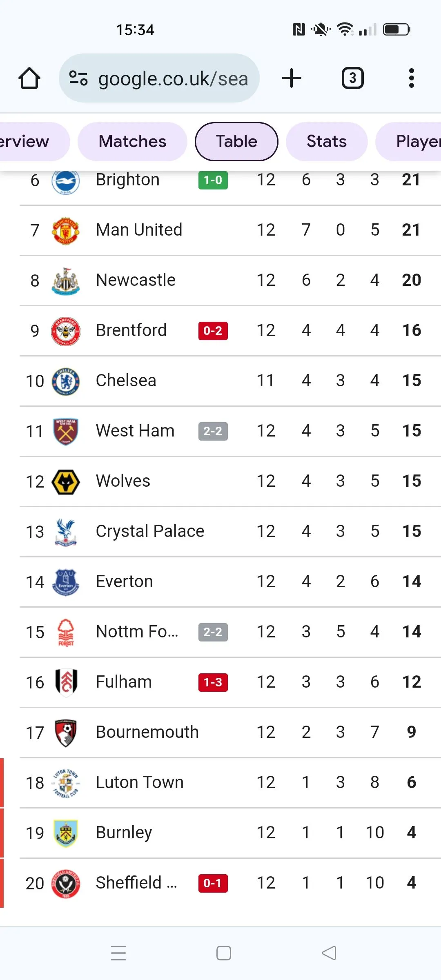
Task: Select the Stats tab
Action: pos(326,142)
